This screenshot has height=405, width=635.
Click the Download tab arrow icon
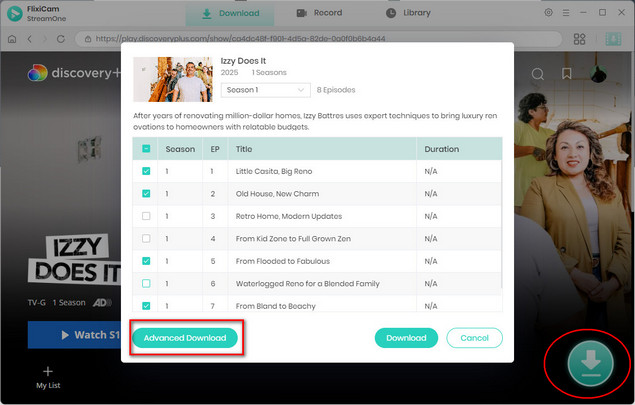[x=207, y=13]
